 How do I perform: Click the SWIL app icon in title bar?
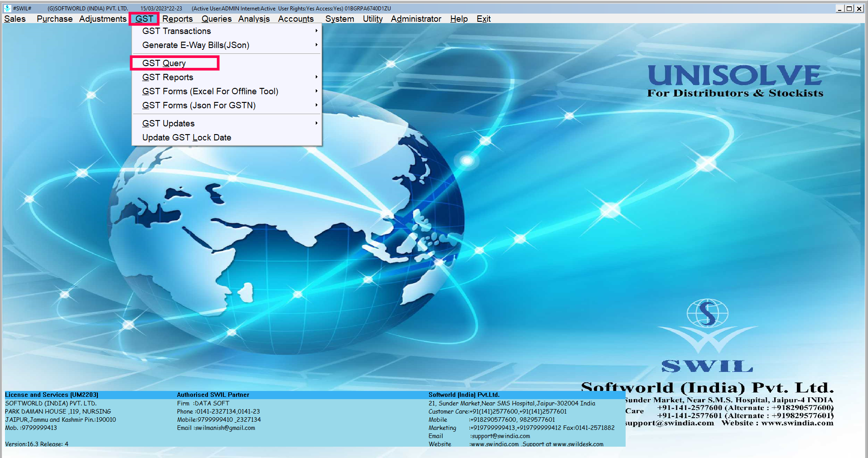[7, 8]
